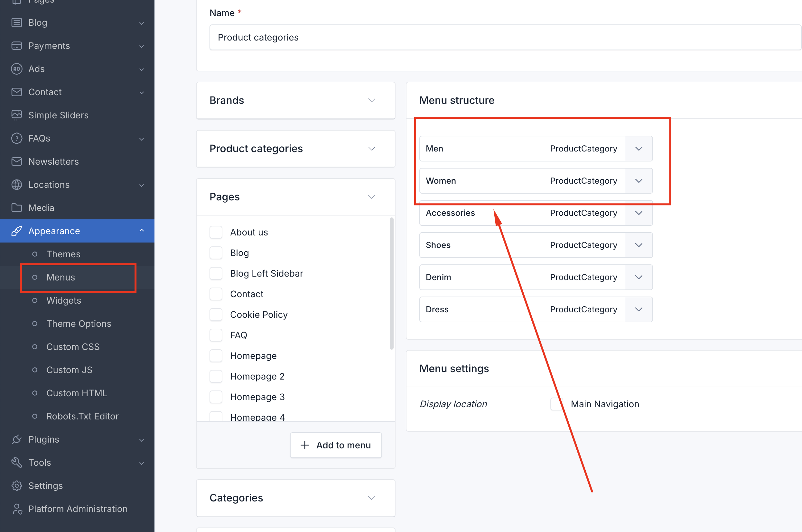
Task: Click the menu Name input field
Action: (x=505, y=37)
